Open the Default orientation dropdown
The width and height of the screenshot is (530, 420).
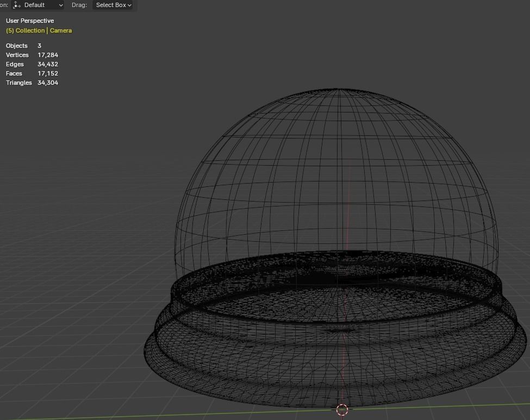tap(38, 5)
